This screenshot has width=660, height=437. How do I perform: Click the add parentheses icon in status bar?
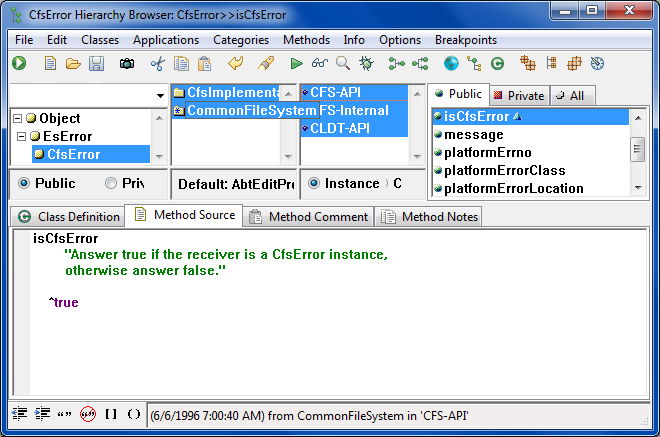pos(134,414)
